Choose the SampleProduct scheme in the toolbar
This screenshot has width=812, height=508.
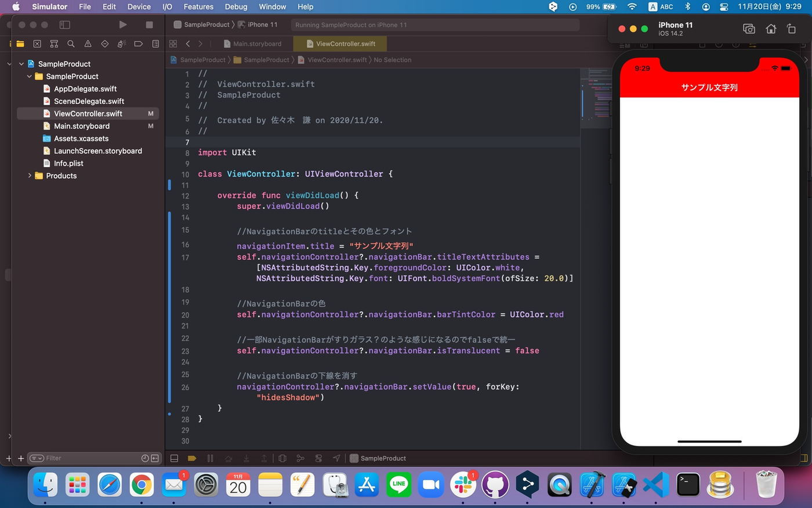(201, 24)
